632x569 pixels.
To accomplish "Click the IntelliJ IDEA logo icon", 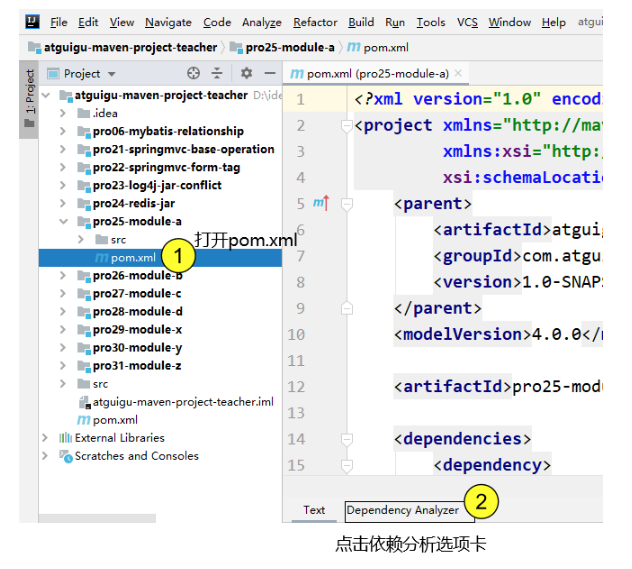I will [32, 22].
